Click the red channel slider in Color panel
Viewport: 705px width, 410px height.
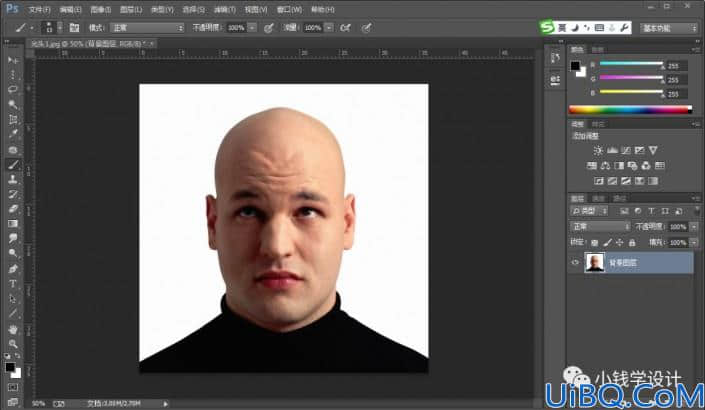(631, 63)
